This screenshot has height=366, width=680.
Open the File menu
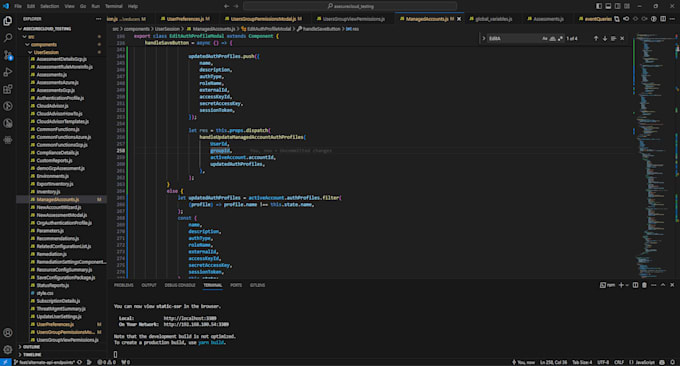(18, 6)
